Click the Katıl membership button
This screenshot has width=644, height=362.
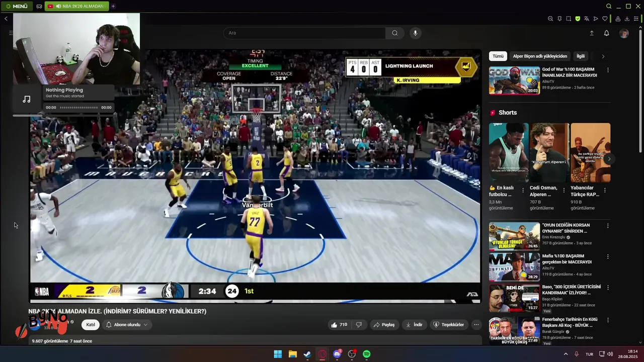[x=91, y=325]
